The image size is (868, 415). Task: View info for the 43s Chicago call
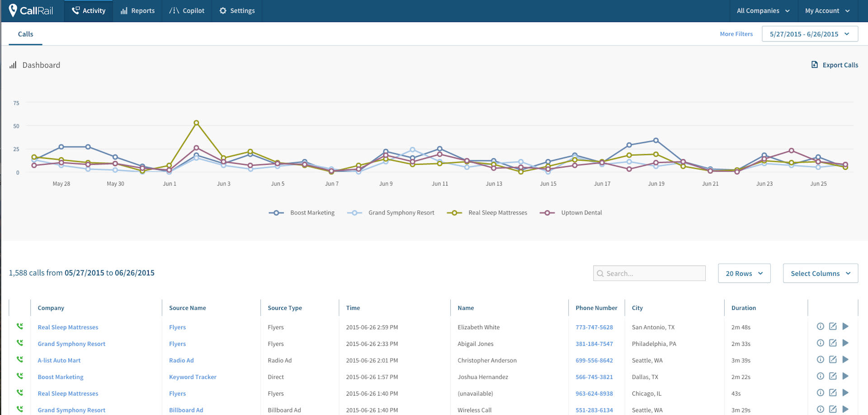[820, 393]
